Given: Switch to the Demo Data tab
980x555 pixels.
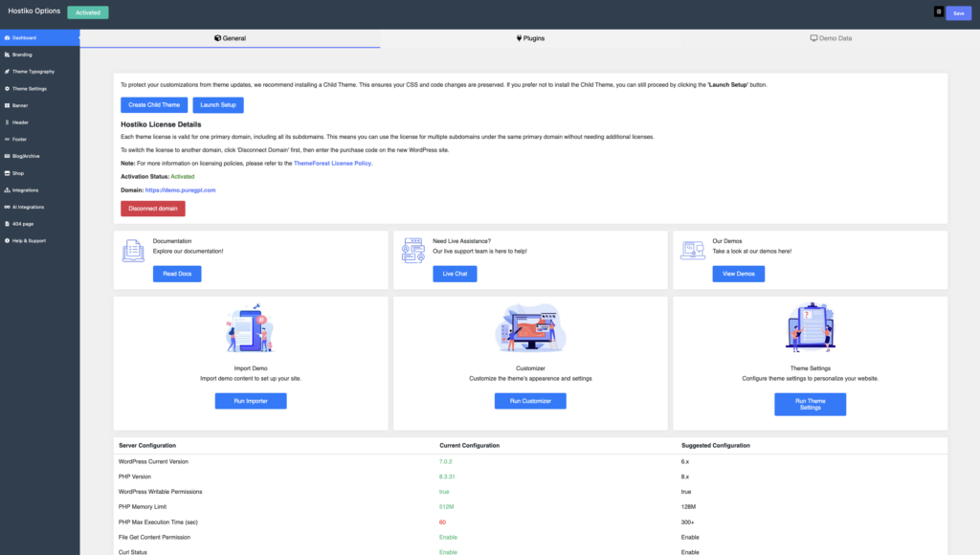Looking at the screenshot, I should point(831,38).
